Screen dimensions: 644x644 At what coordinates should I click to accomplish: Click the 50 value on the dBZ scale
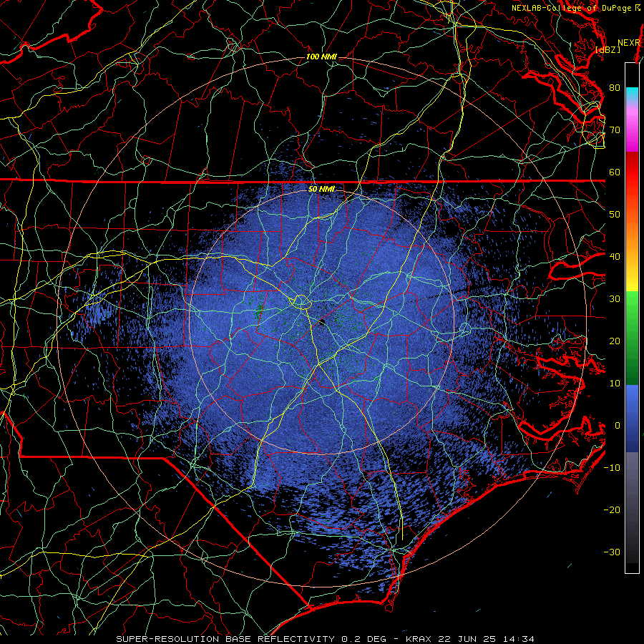coord(615,215)
